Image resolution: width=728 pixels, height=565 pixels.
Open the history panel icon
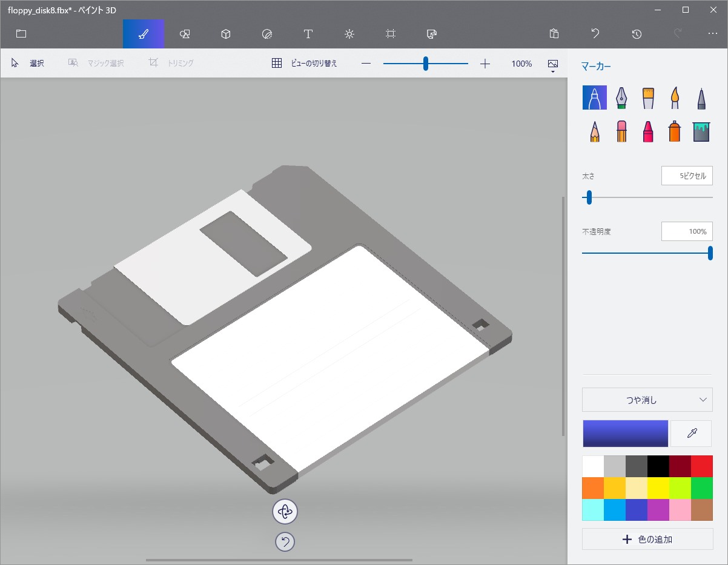pos(637,34)
